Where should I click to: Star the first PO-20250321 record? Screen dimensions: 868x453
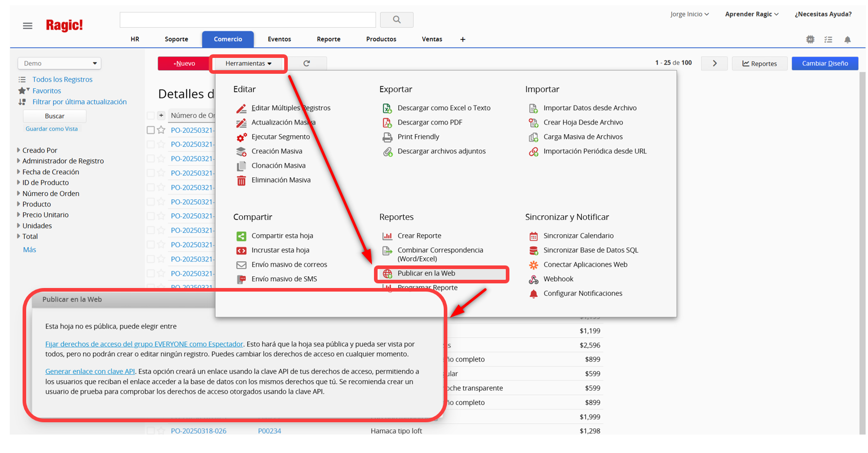click(161, 130)
